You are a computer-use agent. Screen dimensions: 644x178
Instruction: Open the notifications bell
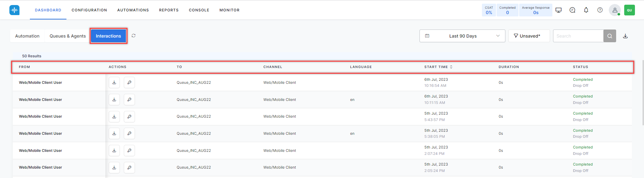click(586, 10)
